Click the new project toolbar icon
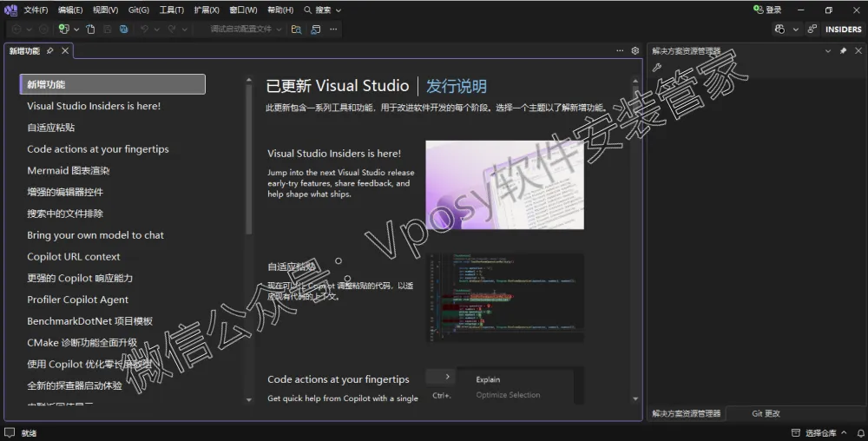Viewport: 868px width, 441px height. coord(64,30)
